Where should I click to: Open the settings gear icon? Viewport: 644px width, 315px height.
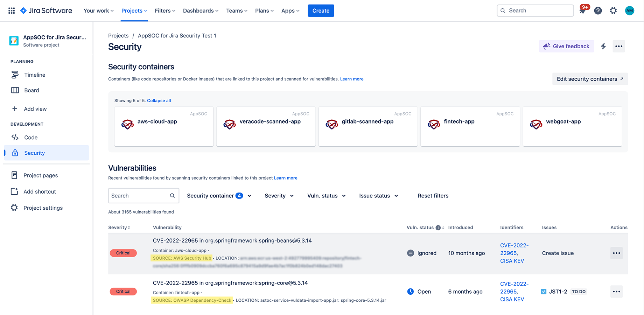[x=613, y=10]
